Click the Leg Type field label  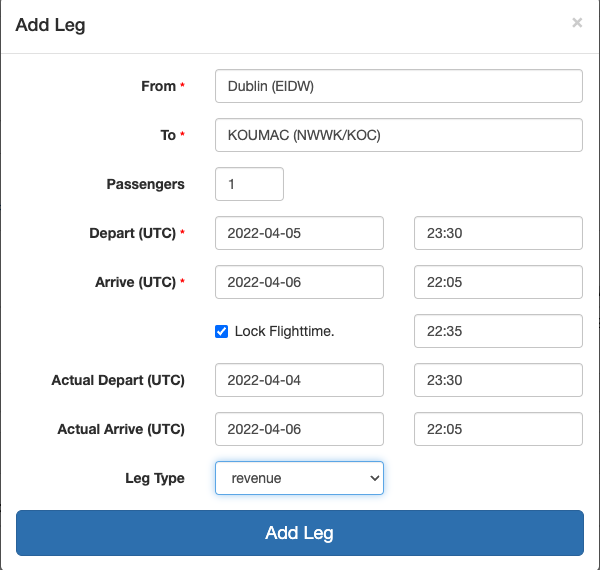click(x=155, y=478)
